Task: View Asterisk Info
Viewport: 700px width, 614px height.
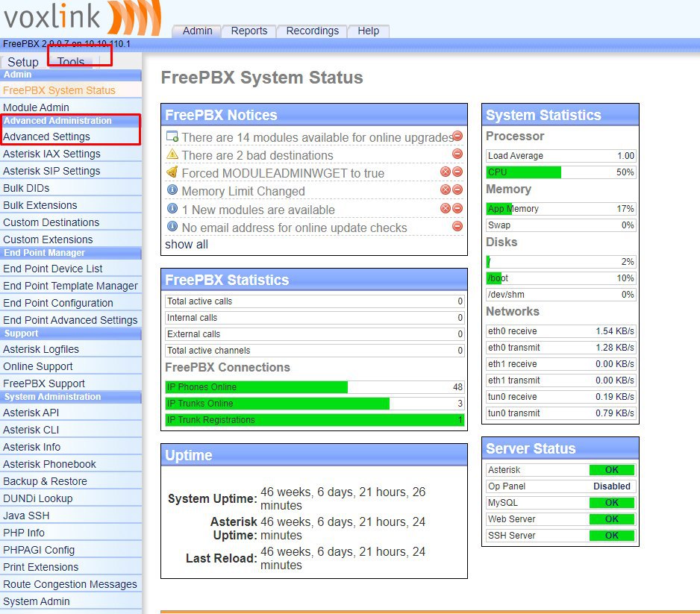Action: coord(71,447)
